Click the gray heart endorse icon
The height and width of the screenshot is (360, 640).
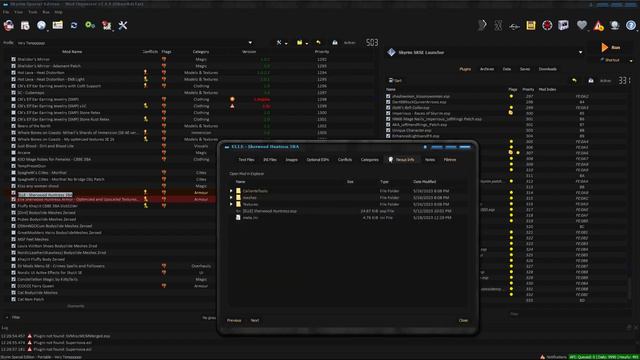tap(582, 25)
